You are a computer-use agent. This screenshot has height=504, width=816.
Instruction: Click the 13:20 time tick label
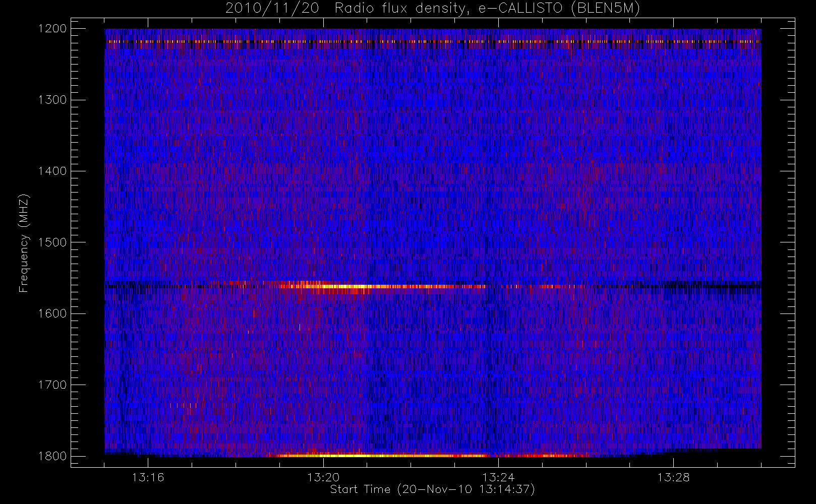click(x=323, y=477)
